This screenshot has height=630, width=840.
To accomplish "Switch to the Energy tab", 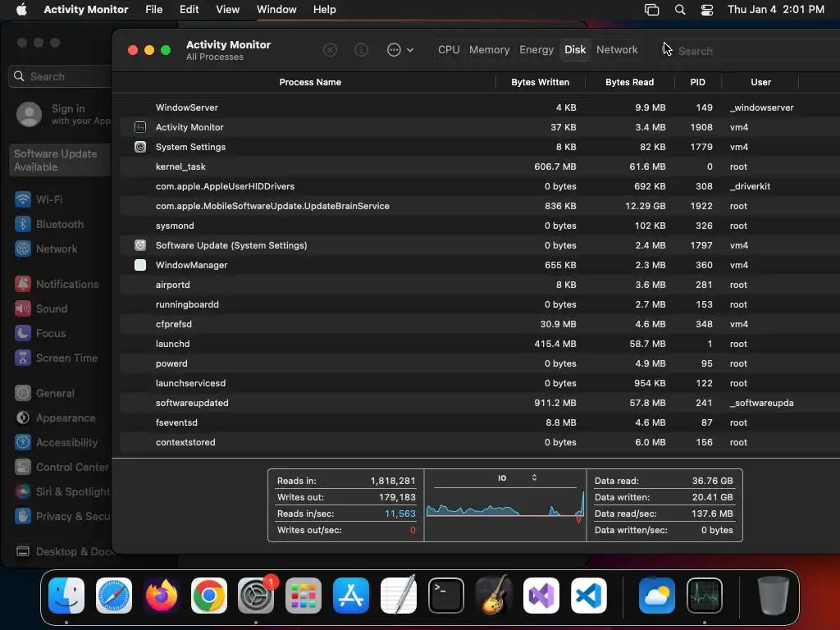I will pos(536,50).
